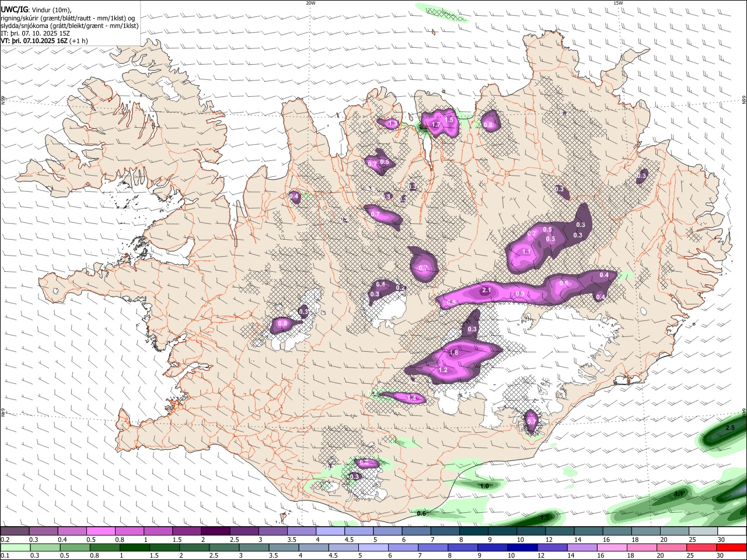
Task: Click the '1.7' value in the northern snow patch
Action: pos(435,124)
